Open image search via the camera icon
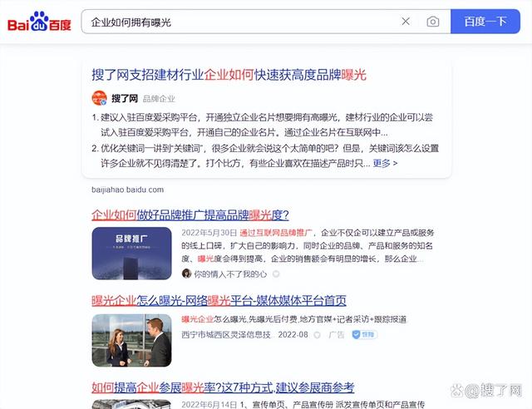The height and width of the screenshot is (409, 532). point(432,22)
